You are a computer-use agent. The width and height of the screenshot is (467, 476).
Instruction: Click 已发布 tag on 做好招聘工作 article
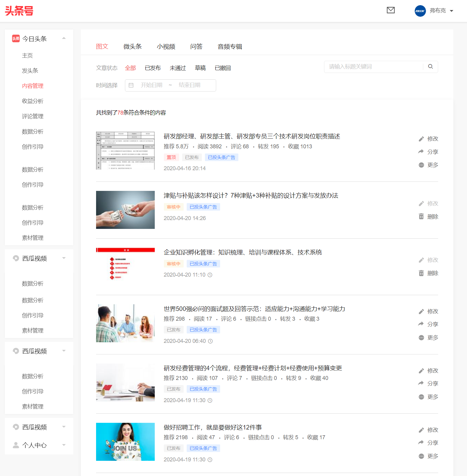pos(173,448)
